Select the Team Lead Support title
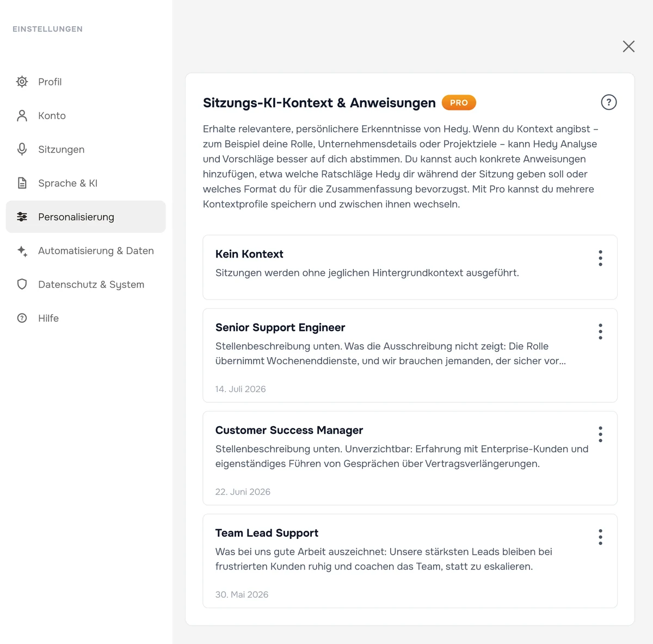Screen dimensions: 653x644 [267, 533]
